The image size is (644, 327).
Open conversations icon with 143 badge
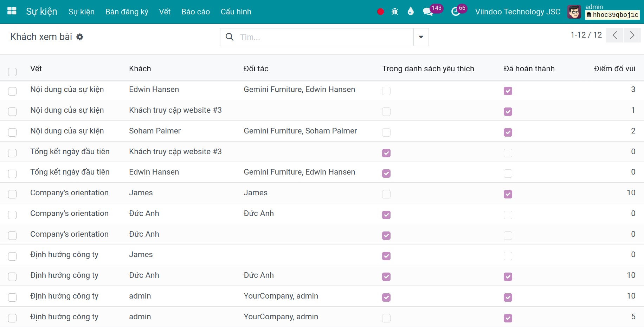tap(428, 12)
